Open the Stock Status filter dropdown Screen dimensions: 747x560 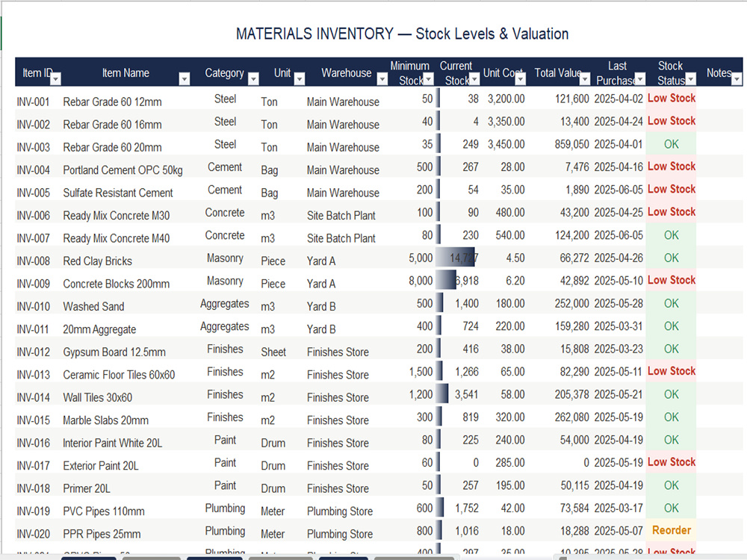(x=691, y=79)
